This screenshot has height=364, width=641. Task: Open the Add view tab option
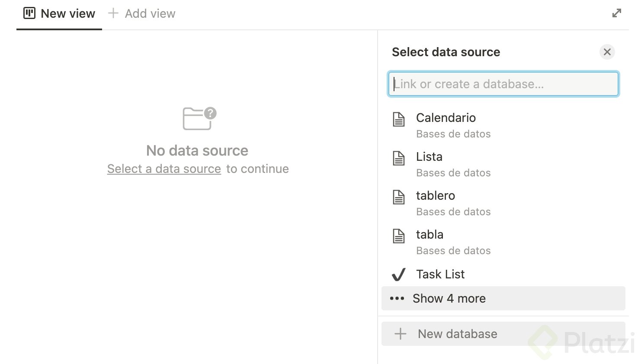click(150, 14)
